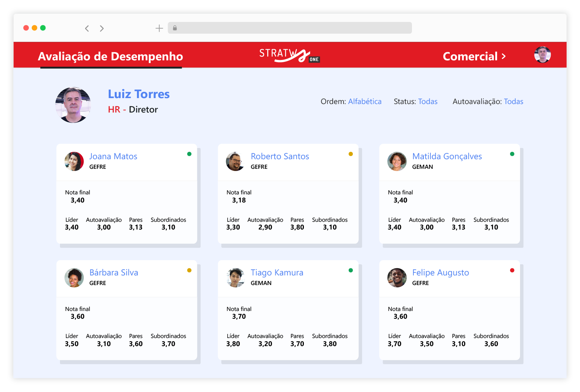The height and width of the screenshot is (392, 580).
Task: Click Tiago Kamura's profile picture
Action: coord(235,278)
